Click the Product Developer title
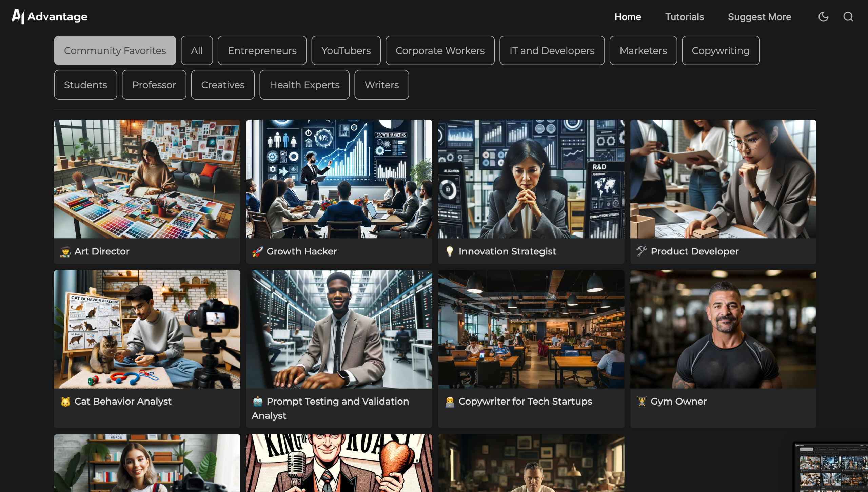868x492 pixels. tap(694, 251)
